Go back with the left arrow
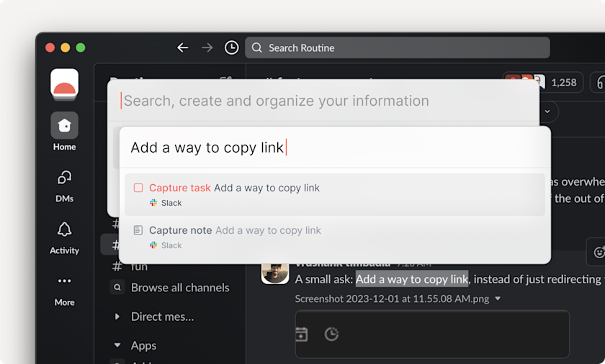 tap(182, 47)
